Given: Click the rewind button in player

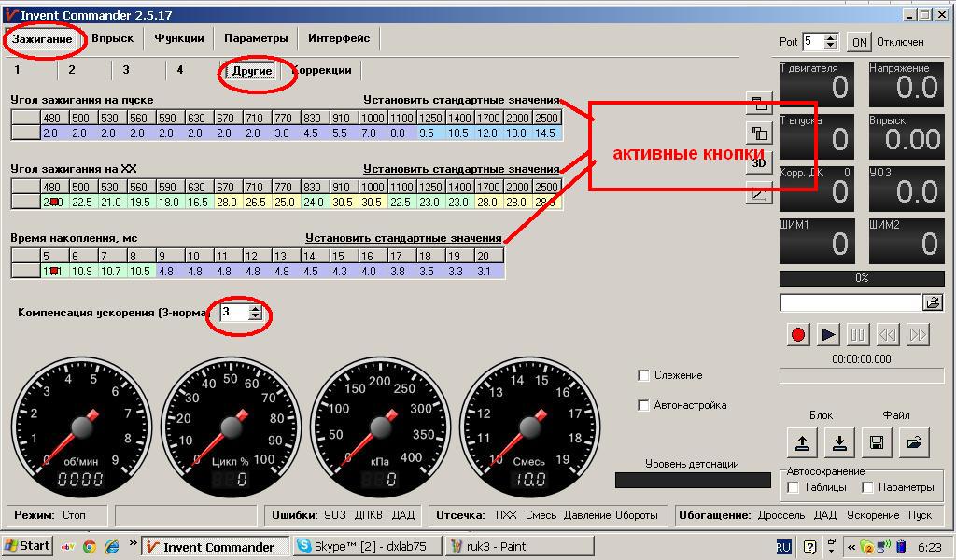Looking at the screenshot, I should point(888,334).
